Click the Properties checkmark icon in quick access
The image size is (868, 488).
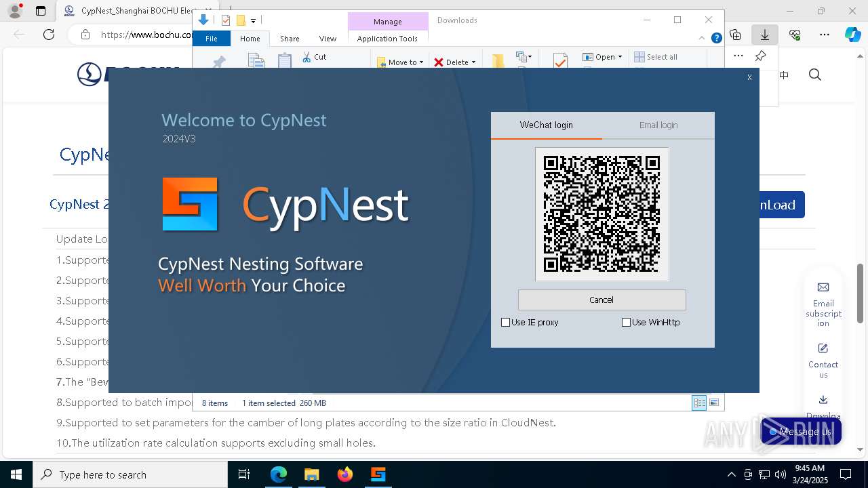click(x=226, y=20)
